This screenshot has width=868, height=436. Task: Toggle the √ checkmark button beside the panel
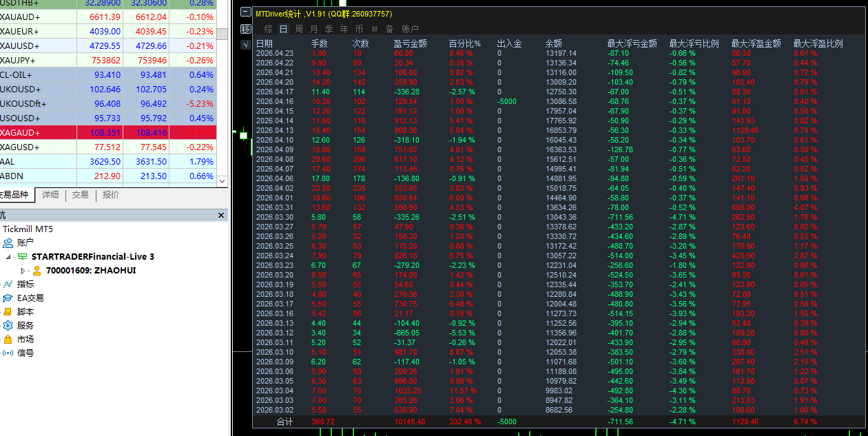[246, 44]
